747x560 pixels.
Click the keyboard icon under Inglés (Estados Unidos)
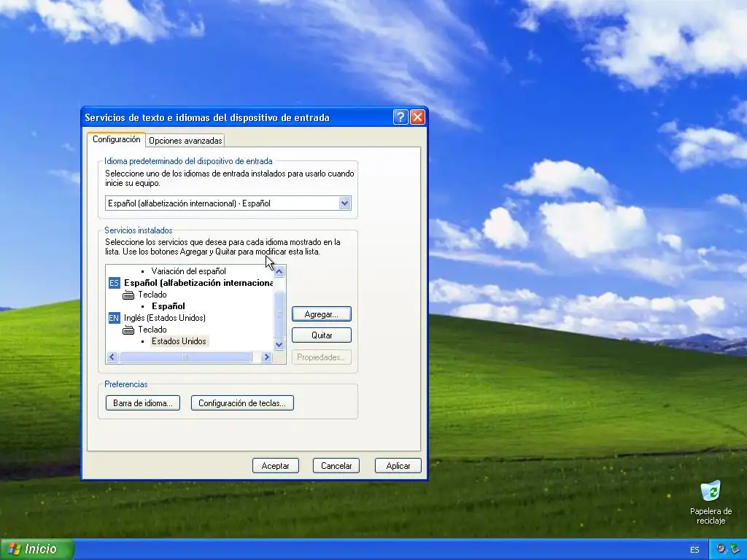[128, 330]
